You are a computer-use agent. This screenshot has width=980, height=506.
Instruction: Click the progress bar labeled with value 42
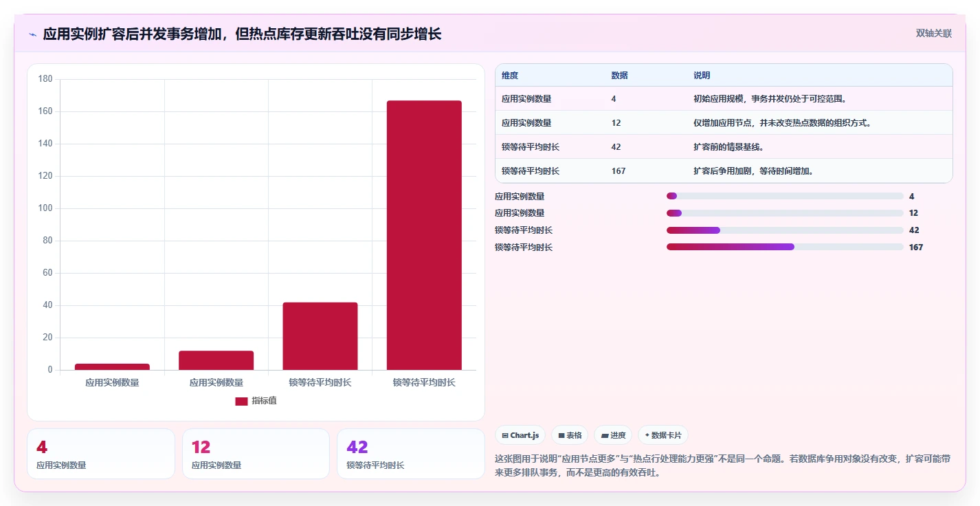tap(785, 230)
